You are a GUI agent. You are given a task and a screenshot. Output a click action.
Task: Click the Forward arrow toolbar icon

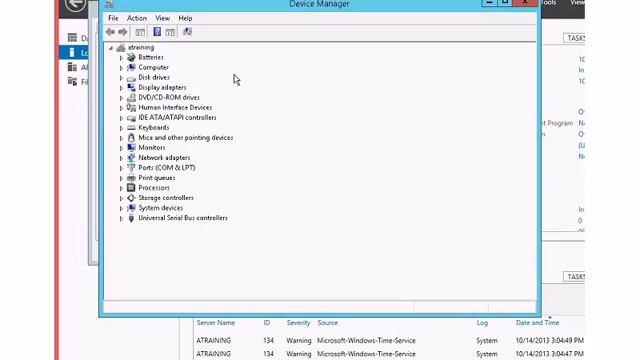tap(122, 32)
